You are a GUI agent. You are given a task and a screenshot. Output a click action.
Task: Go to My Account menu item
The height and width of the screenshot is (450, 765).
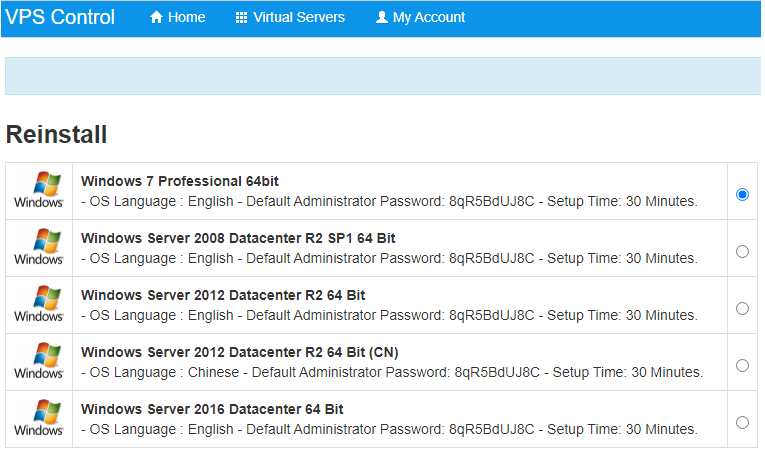[x=428, y=18]
